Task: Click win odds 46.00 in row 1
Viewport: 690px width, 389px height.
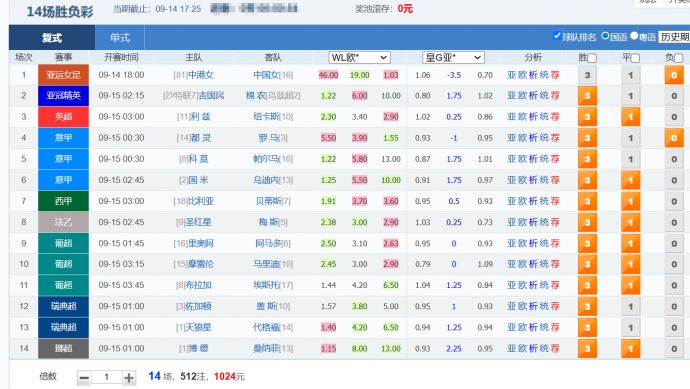Action: (x=328, y=75)
